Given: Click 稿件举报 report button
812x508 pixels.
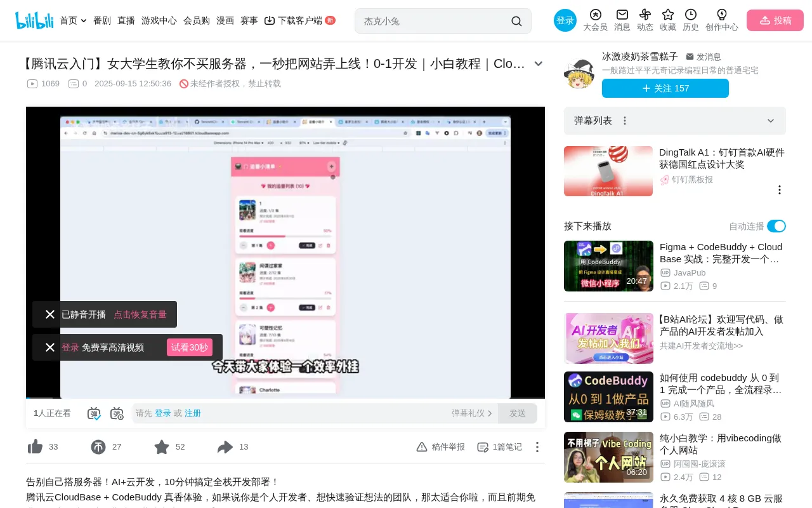Looking at the screenshot, I should (x=440, y=447).
